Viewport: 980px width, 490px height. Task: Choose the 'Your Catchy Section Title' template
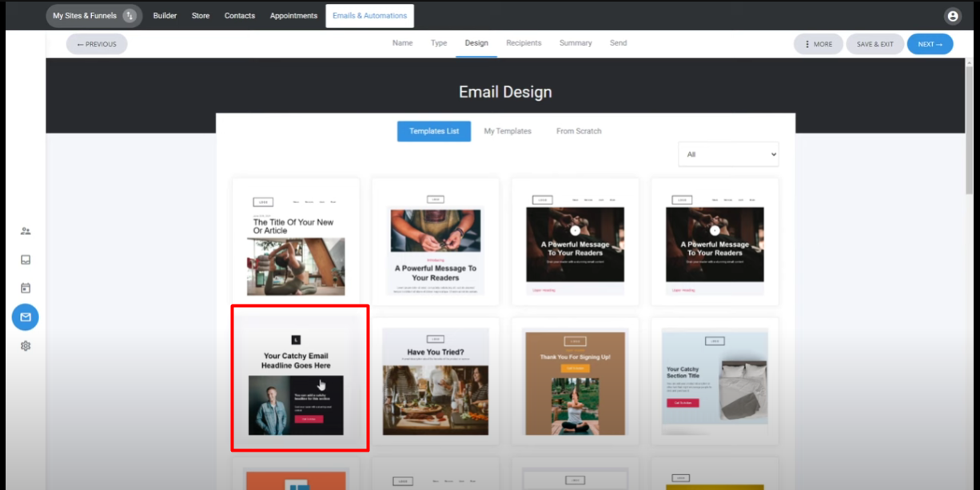715,381
